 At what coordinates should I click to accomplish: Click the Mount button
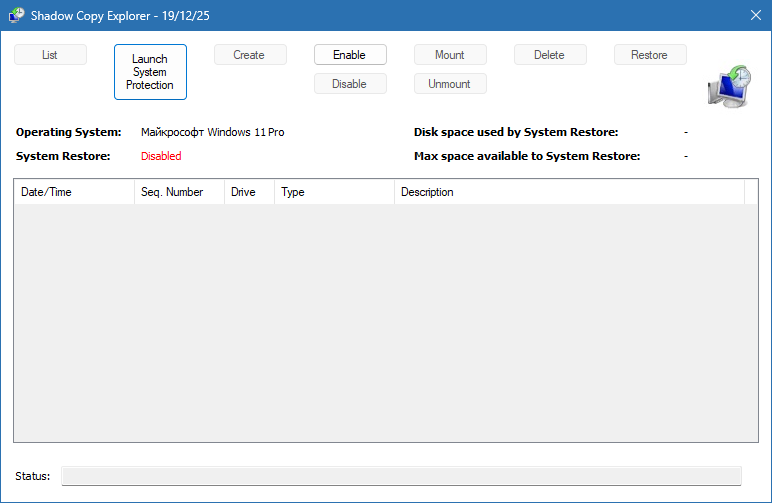tap(450, 55)
